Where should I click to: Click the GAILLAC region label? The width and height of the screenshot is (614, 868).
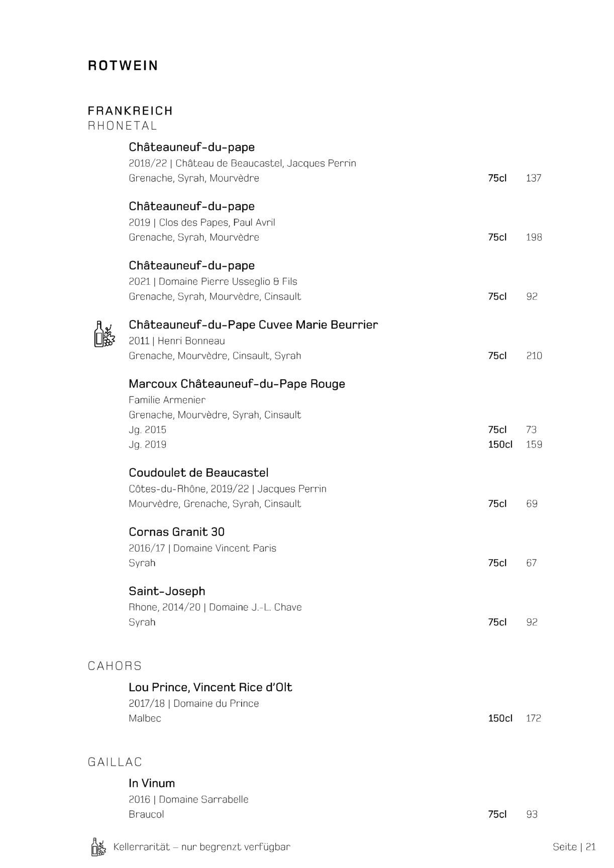pyautogui.click(x=115, y=762)
